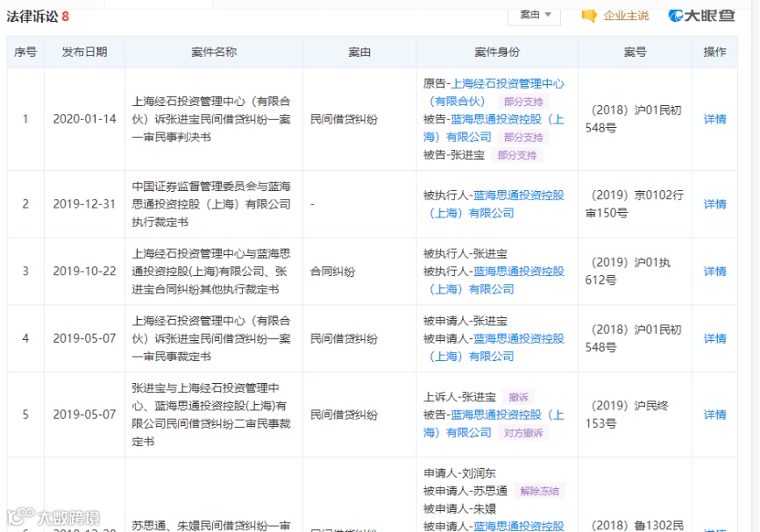
Task: Click the 案号 column header
Action: click(x=635, y=52)
